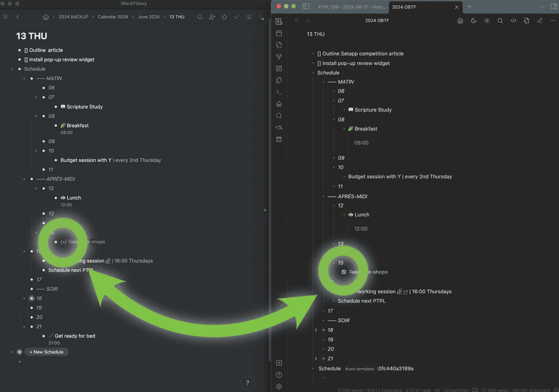The height and width of the screenshot is (392, 559).
Task: Go back in WorkFlowy navigation
Action: click(18, 17)
